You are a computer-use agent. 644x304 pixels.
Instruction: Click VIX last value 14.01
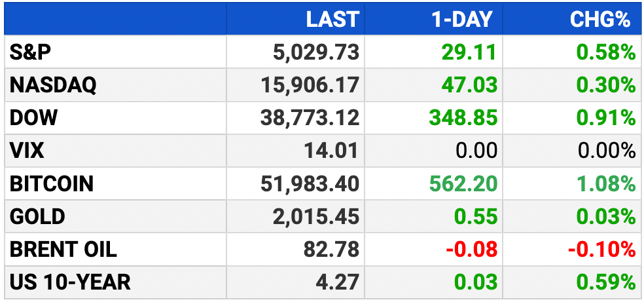(x=331, y=151)
